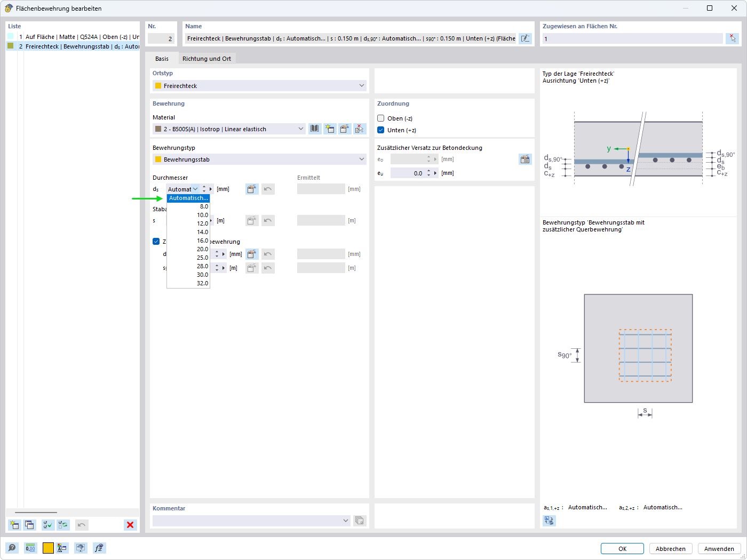Open the units and decimal places 0.00 icon
The height and width of the screenshot is (560, 747).
30,548
